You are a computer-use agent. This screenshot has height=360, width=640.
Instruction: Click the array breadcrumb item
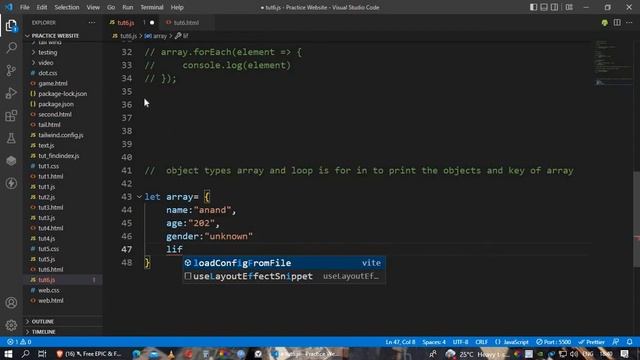click(156, 36)
